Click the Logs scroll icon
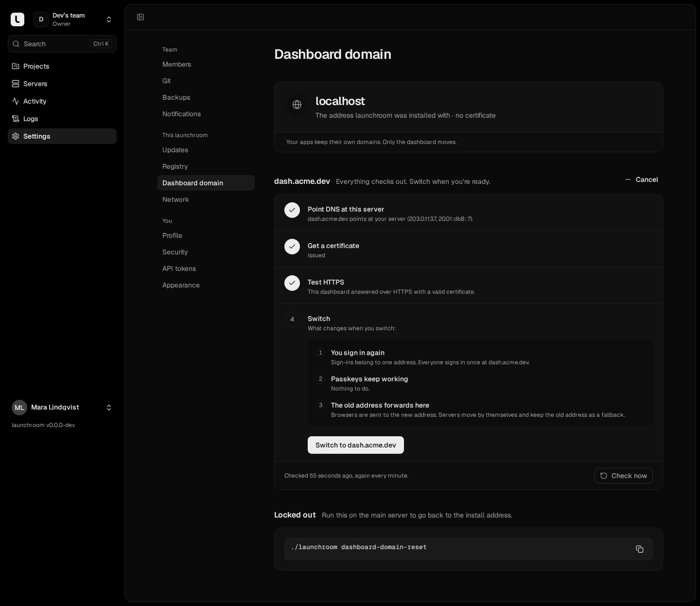Screen dimensions: 700x606 coord(16,119)
